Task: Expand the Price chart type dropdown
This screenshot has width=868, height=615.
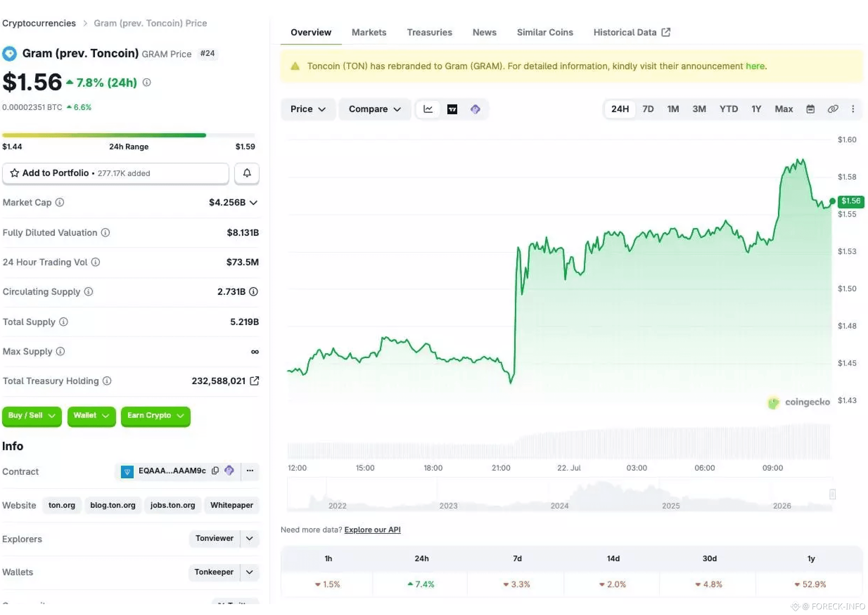Action: click(308, 109)
